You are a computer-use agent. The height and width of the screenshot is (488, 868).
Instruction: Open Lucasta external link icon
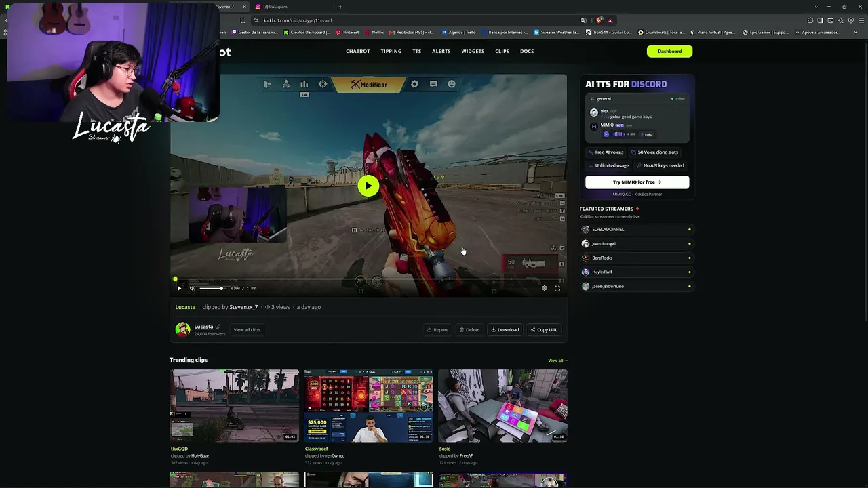[218, 327]
